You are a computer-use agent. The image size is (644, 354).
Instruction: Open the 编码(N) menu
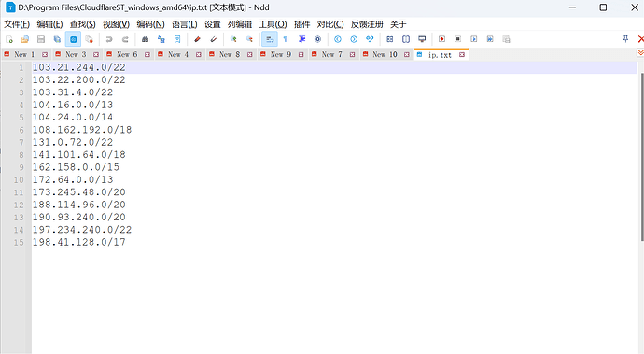(x=150, y=24)
